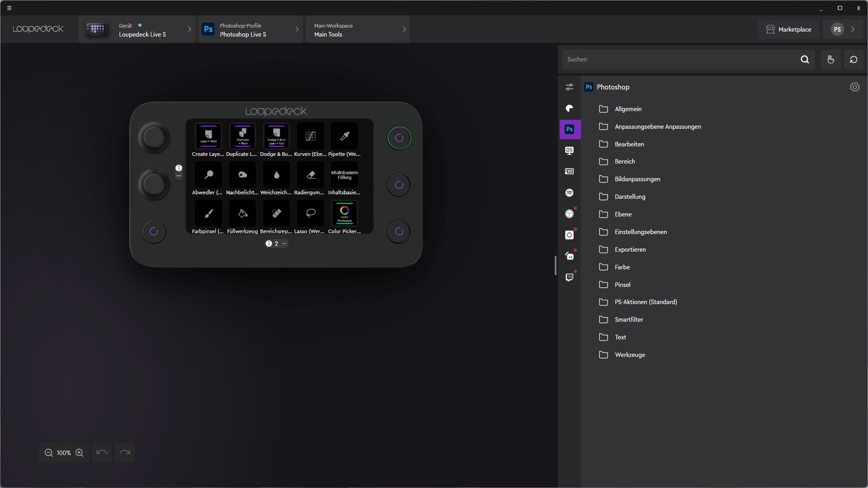Open the Werkzeuge folder
The image size is (868, 488).
(x=629, y=355)
